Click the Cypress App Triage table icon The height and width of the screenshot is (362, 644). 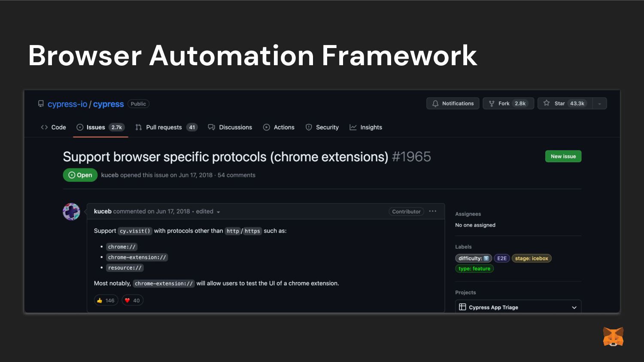coord(462,307)
